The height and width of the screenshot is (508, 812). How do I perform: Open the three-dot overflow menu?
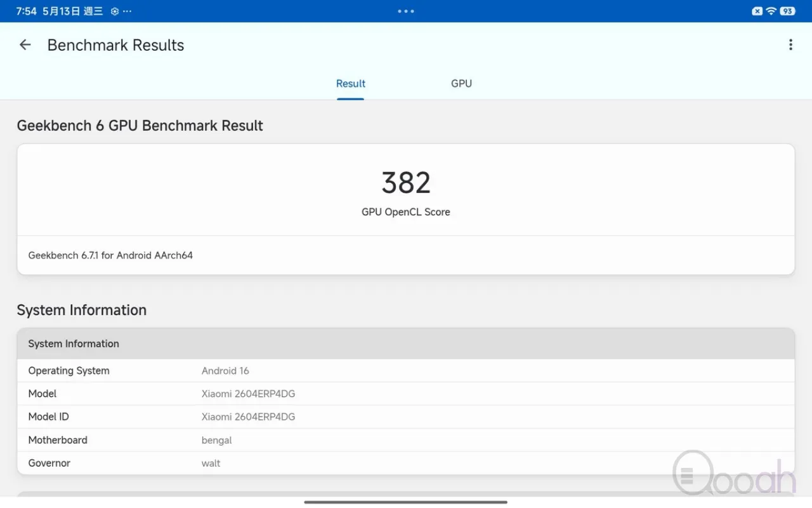click(x=790, y=44)
